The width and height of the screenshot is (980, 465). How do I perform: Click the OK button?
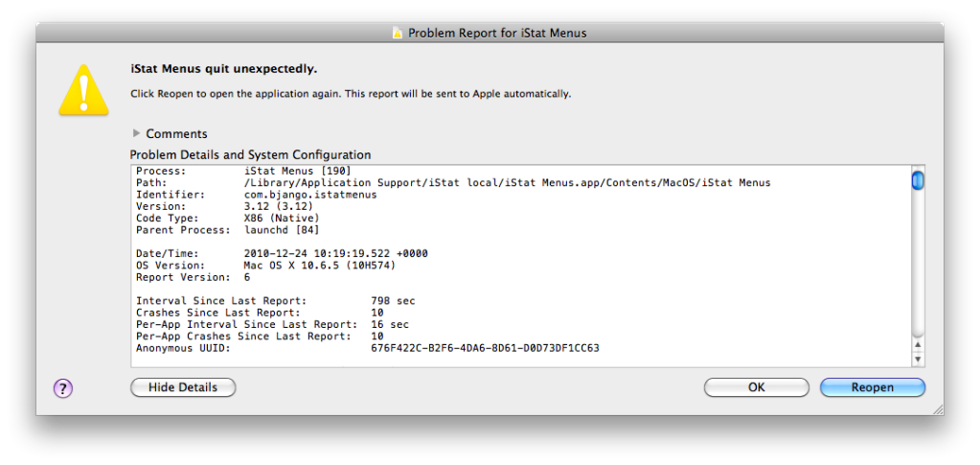point(756,387)
